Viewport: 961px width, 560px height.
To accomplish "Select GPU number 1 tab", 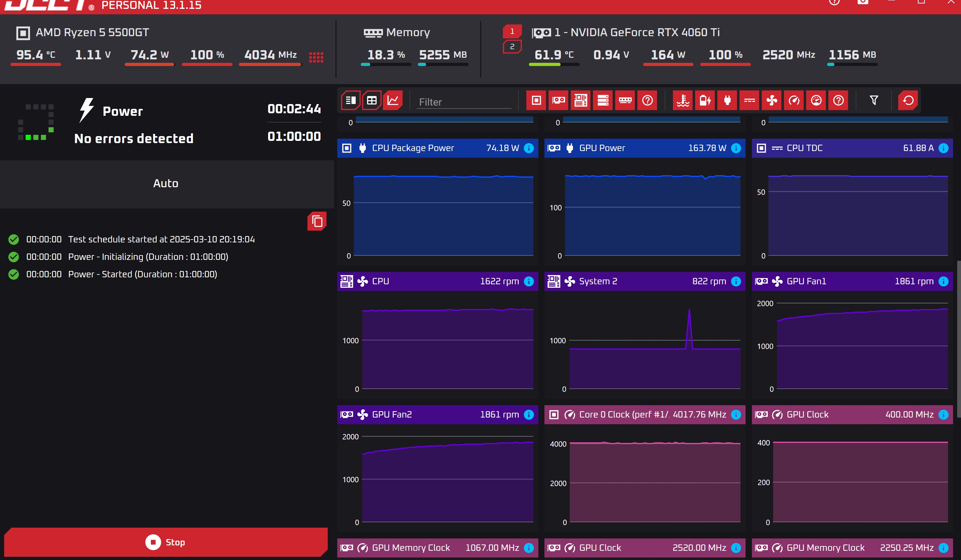I will click(512, 31).
